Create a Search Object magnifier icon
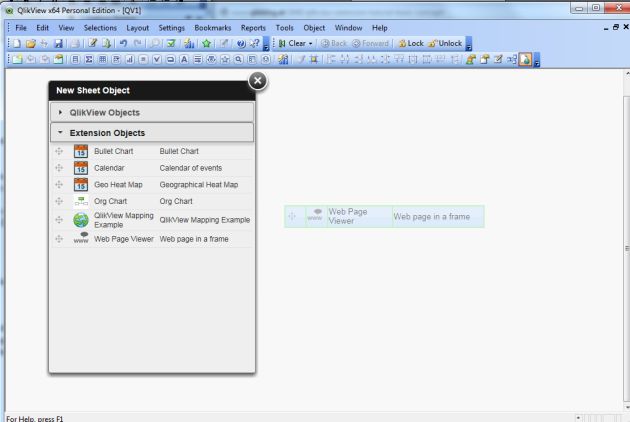The height and width of the screenshot is (422, 630). click(x=239, y=59)
